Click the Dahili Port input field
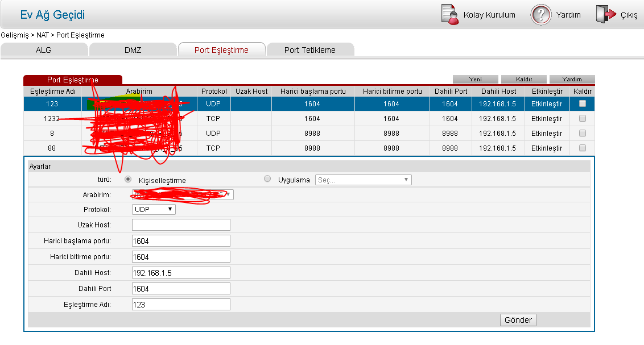 coord(181,289)
